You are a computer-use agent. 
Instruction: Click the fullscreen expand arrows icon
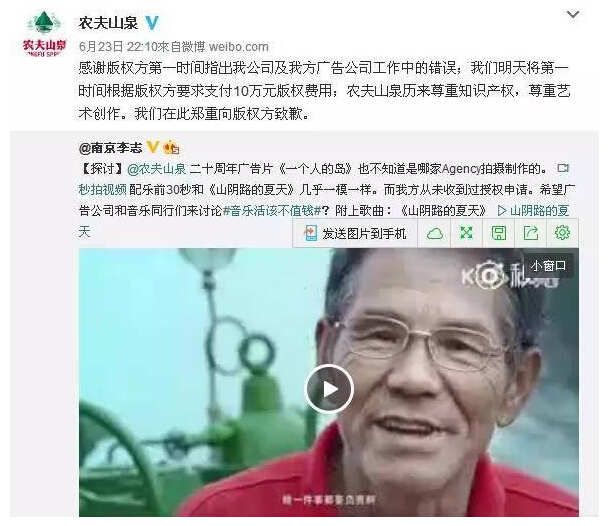point(467,233)
